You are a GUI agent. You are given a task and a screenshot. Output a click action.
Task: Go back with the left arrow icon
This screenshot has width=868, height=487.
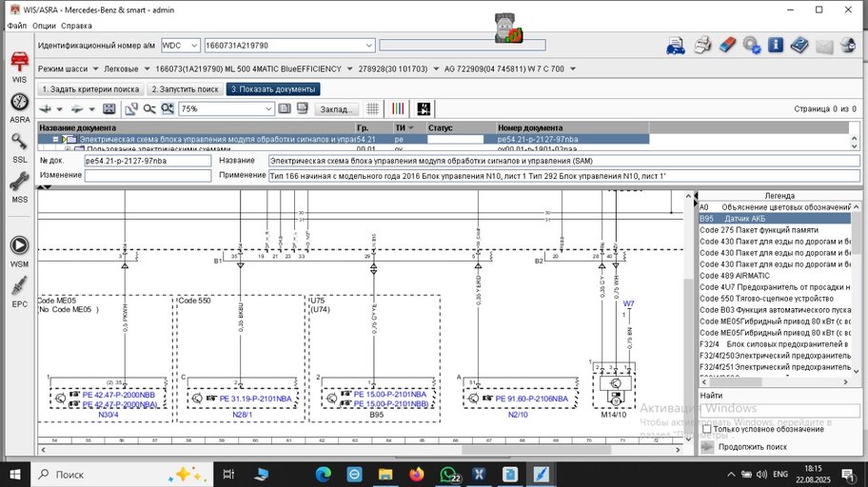click(x=46, y=109)
